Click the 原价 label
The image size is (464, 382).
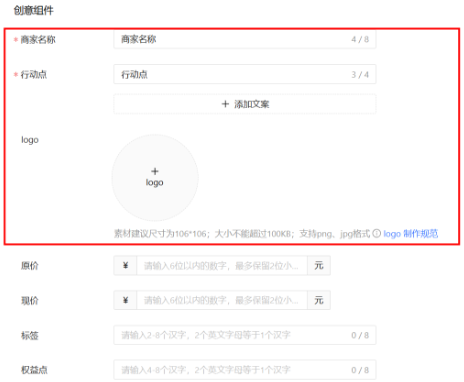(30, 266)
